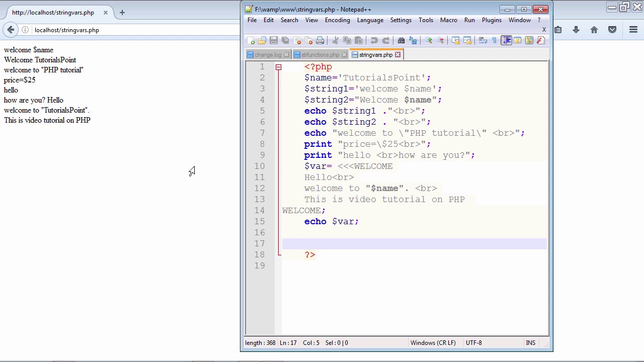Create a new file in Notepad++ toolbar
Viewport: 644px width, 362px height.
pyautogui.click(x=251, y=41)
